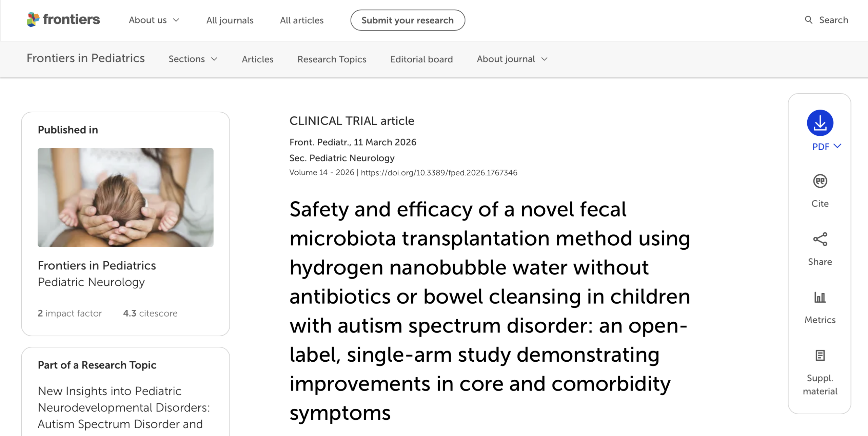Viewport: 868px width, 436px height.
Task: Click the search magnifier icon
Action: [x=809, y=20]
